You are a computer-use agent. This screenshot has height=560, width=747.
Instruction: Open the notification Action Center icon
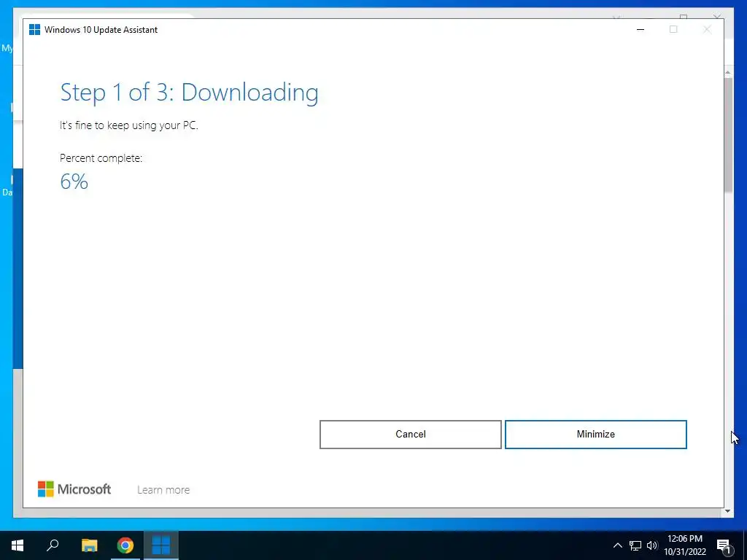click(724, 545)
